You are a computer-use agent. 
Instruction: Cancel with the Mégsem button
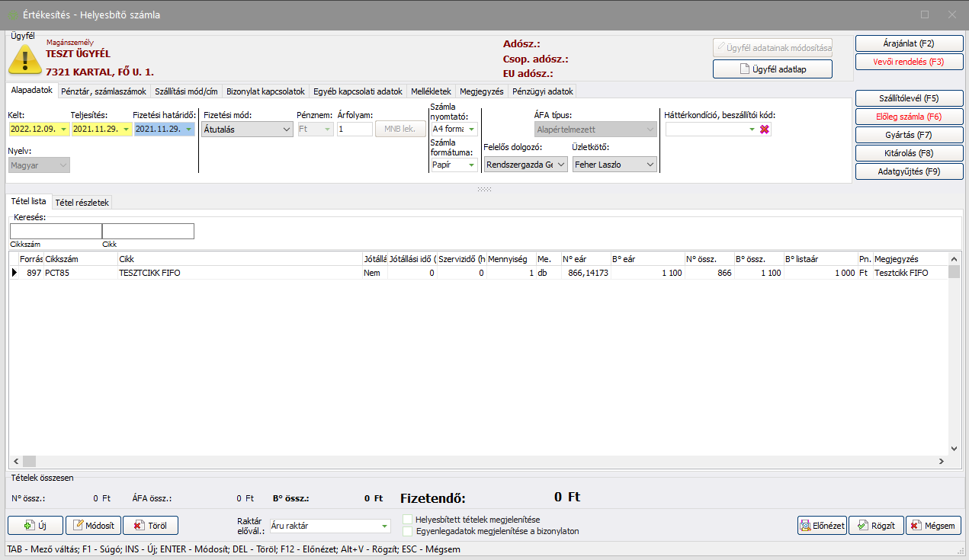[x=933, y=525]
